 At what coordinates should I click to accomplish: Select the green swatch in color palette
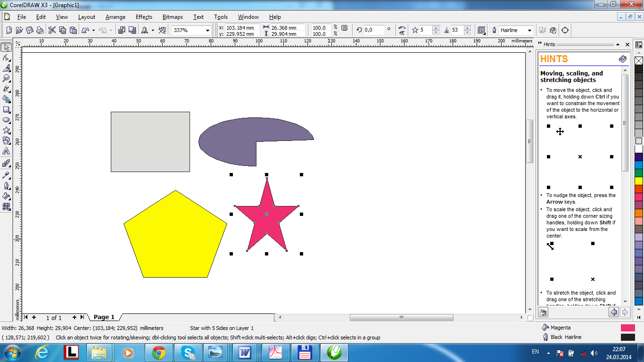pyautogui.click(x=639, y=173)
